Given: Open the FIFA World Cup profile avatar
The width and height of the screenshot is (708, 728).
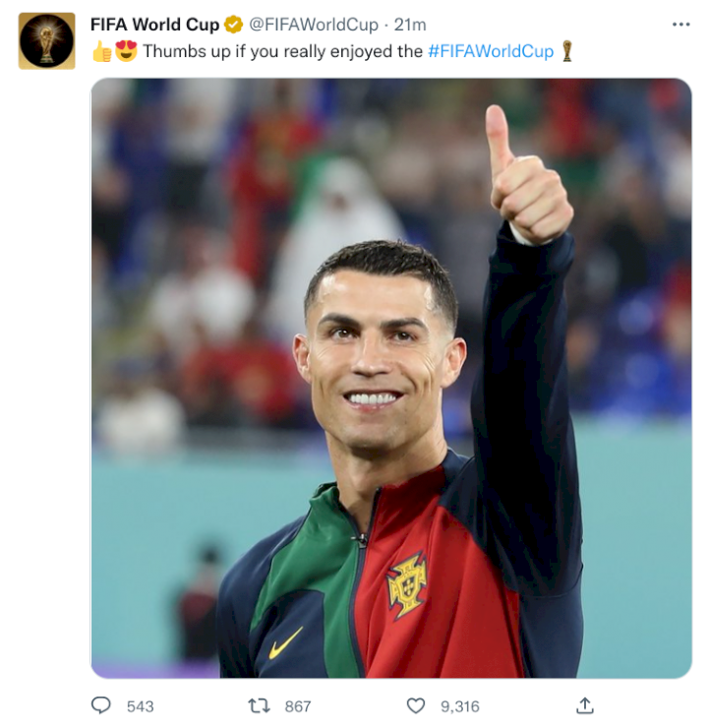Looking at the screenshot, I should 46,41.
